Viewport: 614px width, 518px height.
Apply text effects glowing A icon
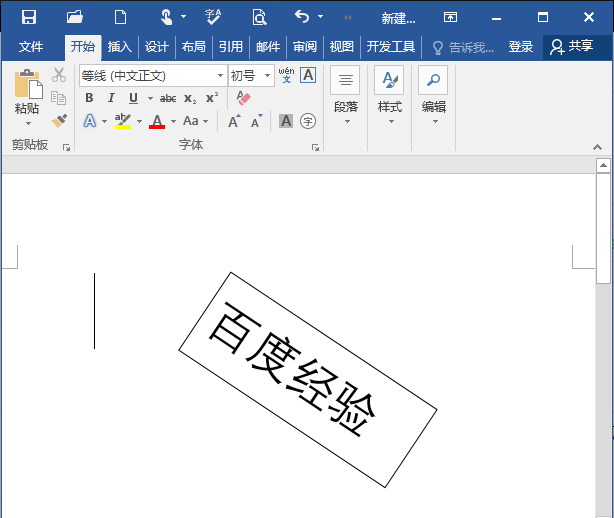(90, 121)
